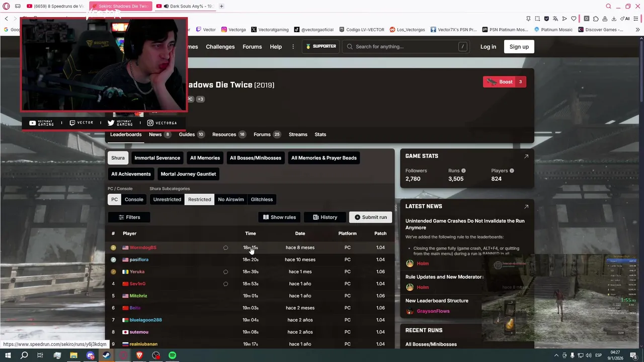Open the Platinum Mosaic bookmark
Viewport: 644px width, 362px height.
[x=553, y=30]
